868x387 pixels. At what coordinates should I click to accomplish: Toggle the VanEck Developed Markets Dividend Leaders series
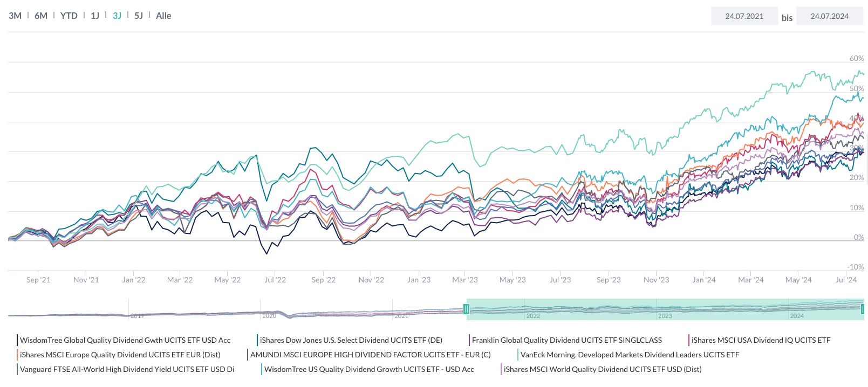[630, 355]
